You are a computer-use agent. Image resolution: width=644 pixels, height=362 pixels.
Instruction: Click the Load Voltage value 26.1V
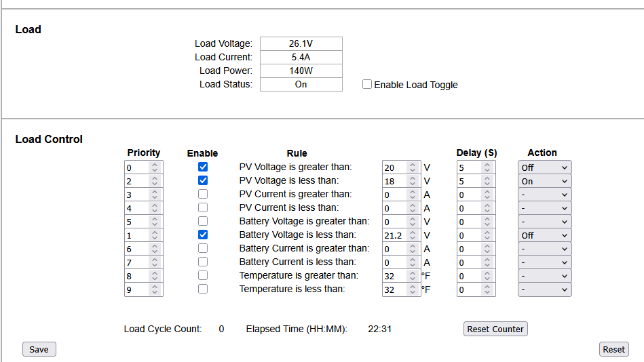coord(301,43)
